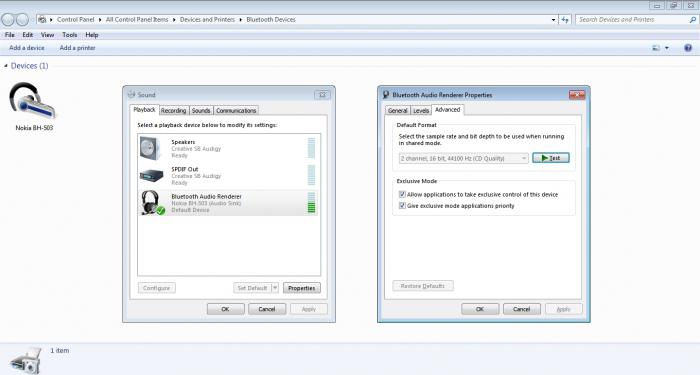700x375 pixels.
Task: Click the Search Devices and Printers field
Action: (632, 20)
